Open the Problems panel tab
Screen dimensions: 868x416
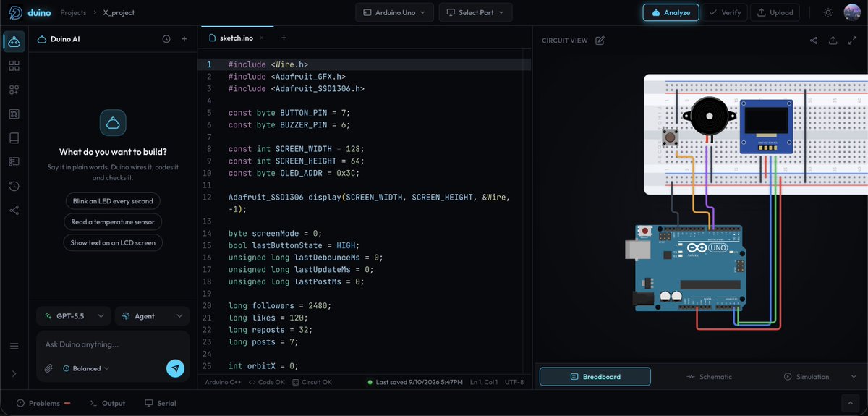(43, 403)
